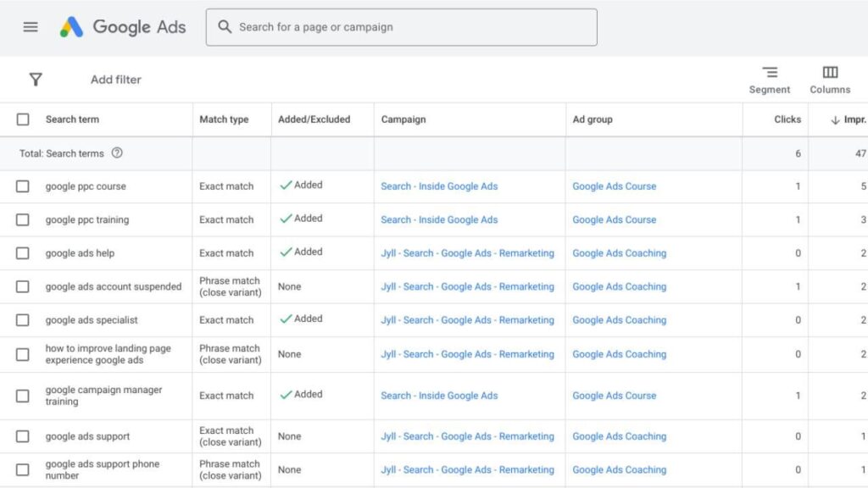Check the google ads specialist row

[x=23, y=320]
